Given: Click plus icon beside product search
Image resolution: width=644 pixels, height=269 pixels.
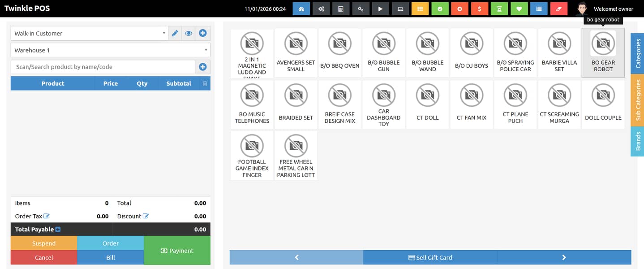Looking at the screenshot, I should [x=202, y=67].
